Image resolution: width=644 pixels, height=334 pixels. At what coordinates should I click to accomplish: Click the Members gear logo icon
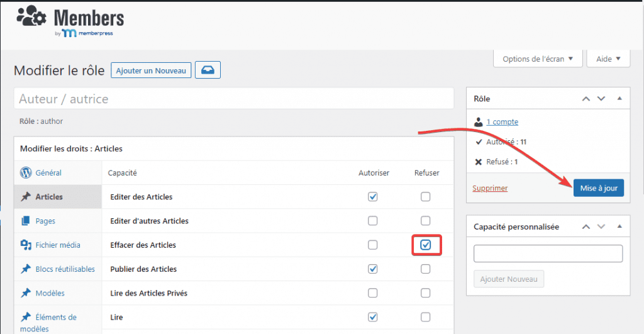point(31,16)
